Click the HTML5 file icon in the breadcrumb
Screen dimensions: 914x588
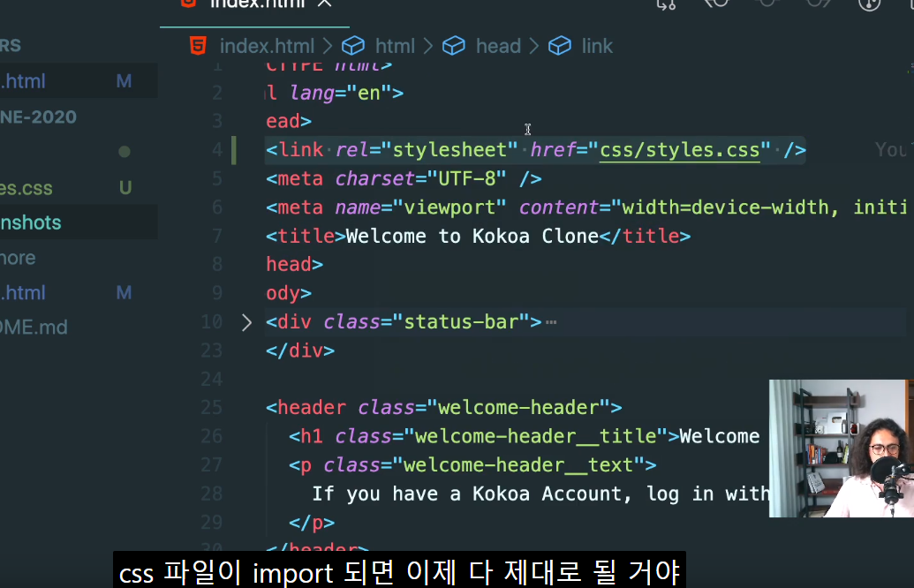[x=198, y=45]
